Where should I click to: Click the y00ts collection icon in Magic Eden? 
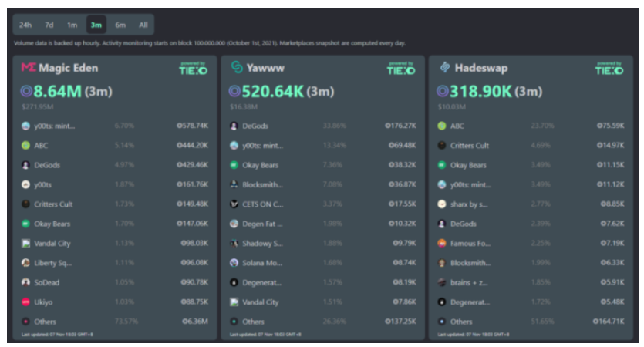click(x=26, y=184)
